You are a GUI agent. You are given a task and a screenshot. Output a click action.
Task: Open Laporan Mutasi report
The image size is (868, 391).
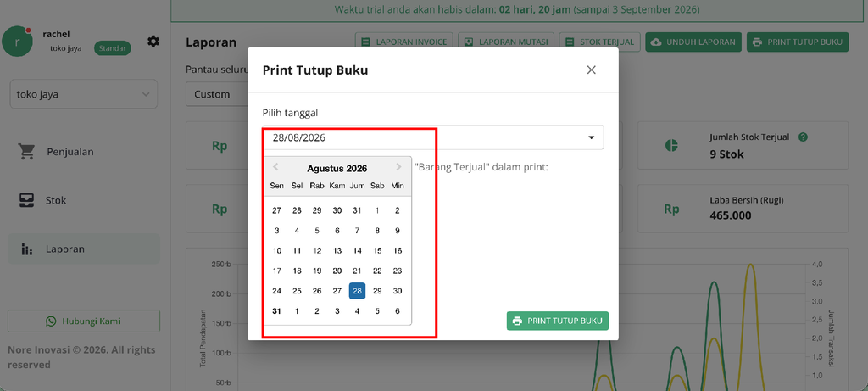[x=506, y=42]
